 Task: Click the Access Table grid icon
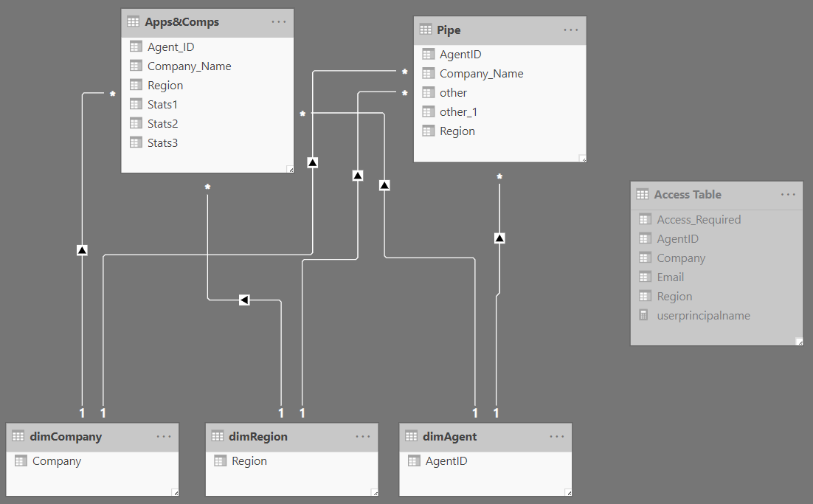pos(643,195)
